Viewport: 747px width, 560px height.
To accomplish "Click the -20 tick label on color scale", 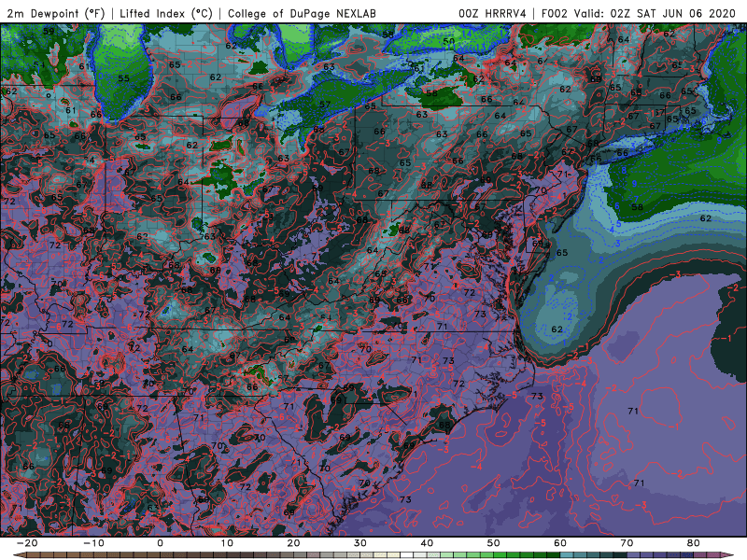I will (27, 543).
